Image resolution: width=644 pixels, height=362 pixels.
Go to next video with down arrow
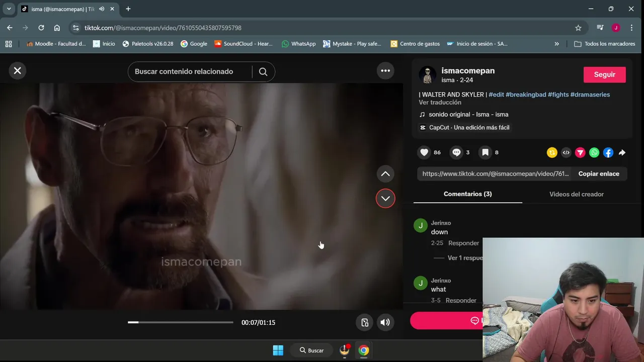click(385, 198)
